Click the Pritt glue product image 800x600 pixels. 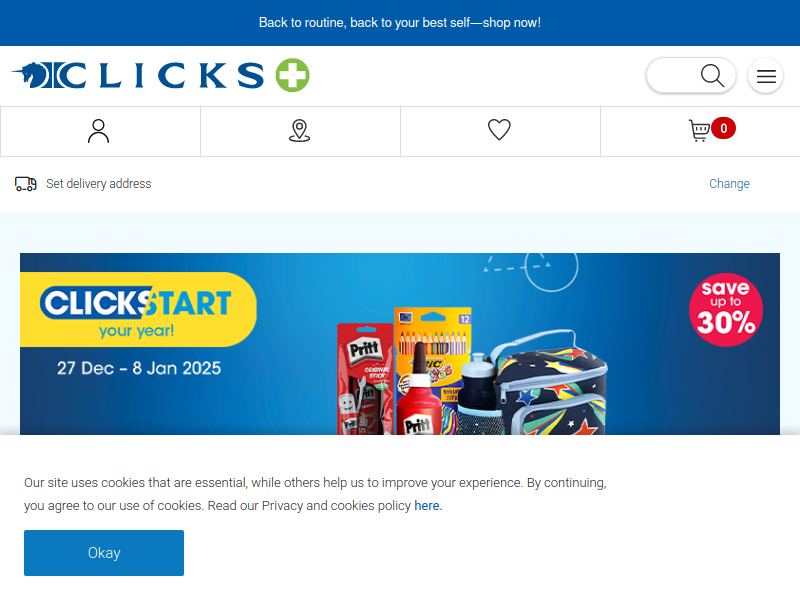tap(365, 379)
